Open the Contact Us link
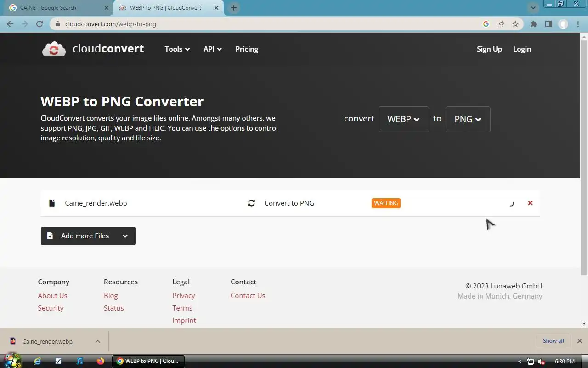 pos(248,296)
